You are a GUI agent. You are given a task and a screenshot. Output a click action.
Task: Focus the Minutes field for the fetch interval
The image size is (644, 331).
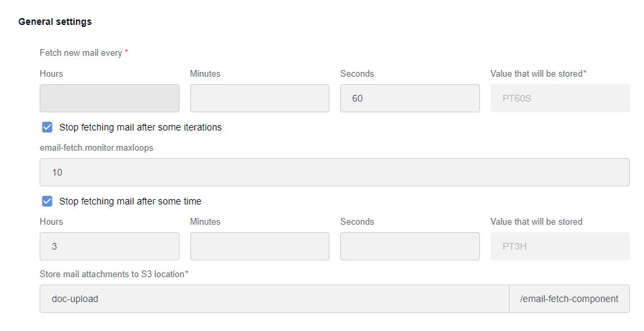point(259,98)
